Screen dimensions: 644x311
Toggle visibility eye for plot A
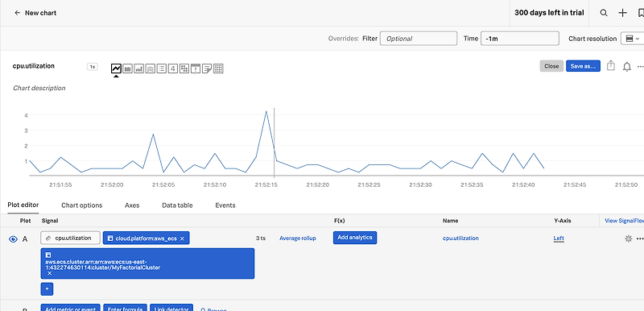(x=13, y=239)
